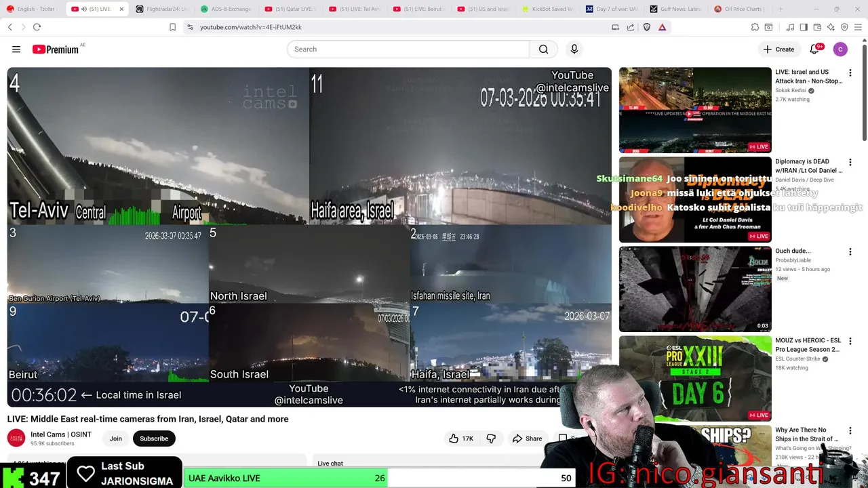
Task: Open more options for 'Diplomacy is DEAD' video
Action: [850, 162]
